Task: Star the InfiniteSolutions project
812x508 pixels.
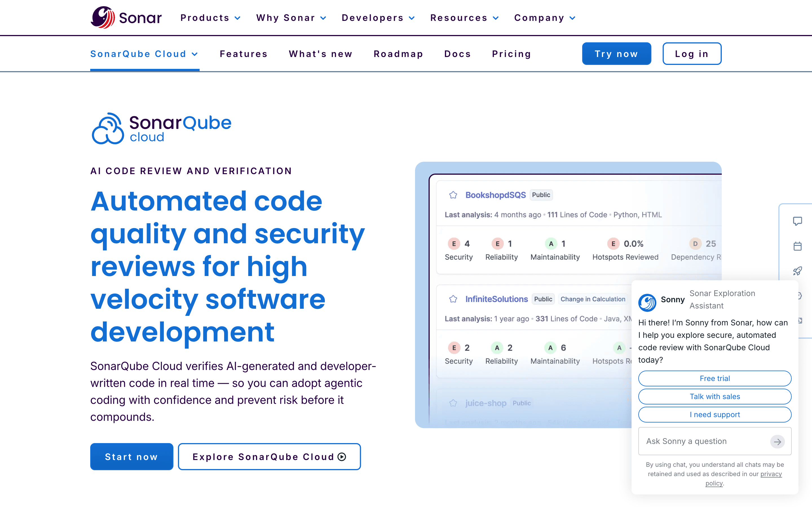Action: pyautogui.click(x=453, y=299)
